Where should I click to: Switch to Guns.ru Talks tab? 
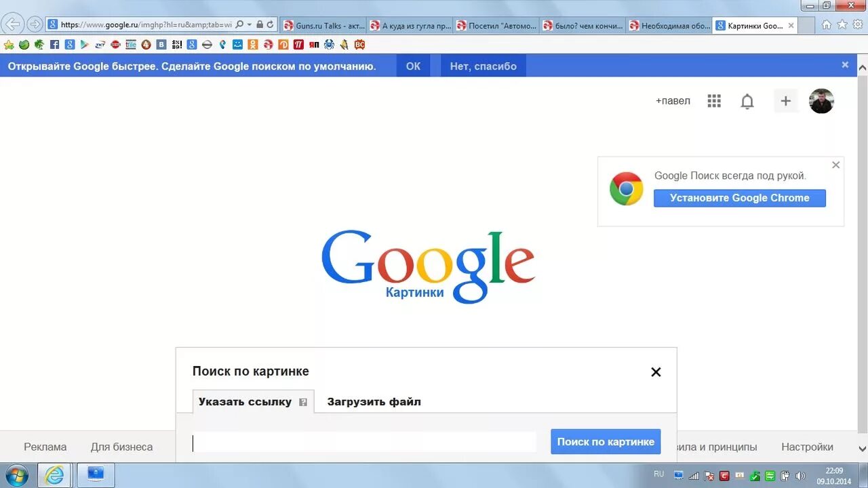(323, 26)
